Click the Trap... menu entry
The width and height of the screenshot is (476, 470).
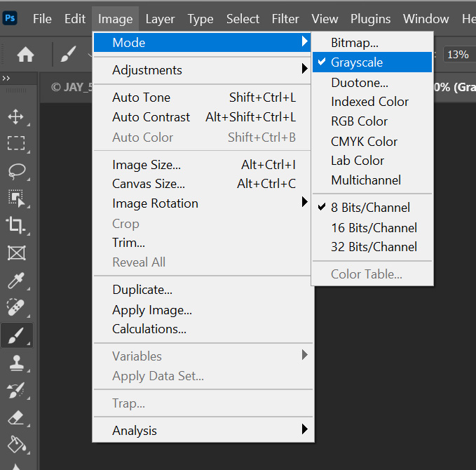pos(202,403)
